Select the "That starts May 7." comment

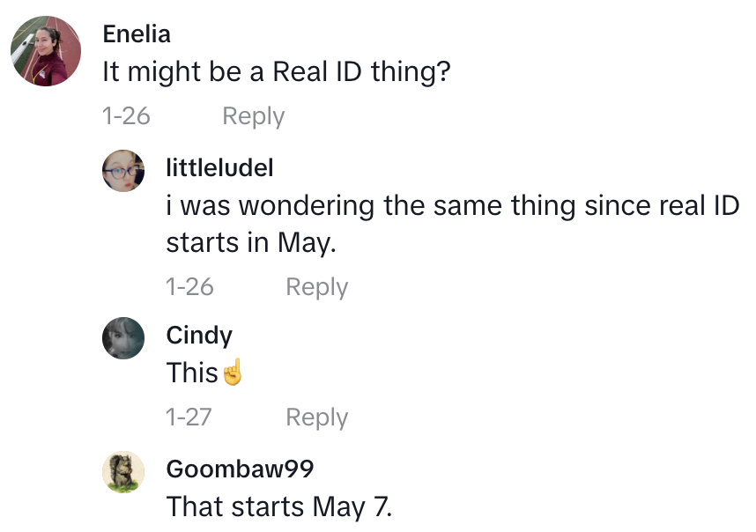tap(279, 507)
